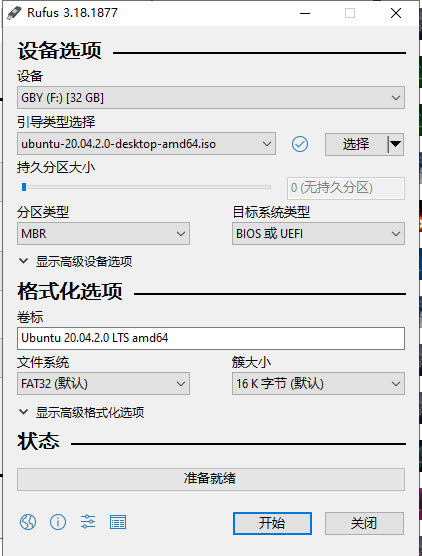Viewport: 422px width, 556px height.
Task: Open application settings sliders icon
Action: pos(88,522)
